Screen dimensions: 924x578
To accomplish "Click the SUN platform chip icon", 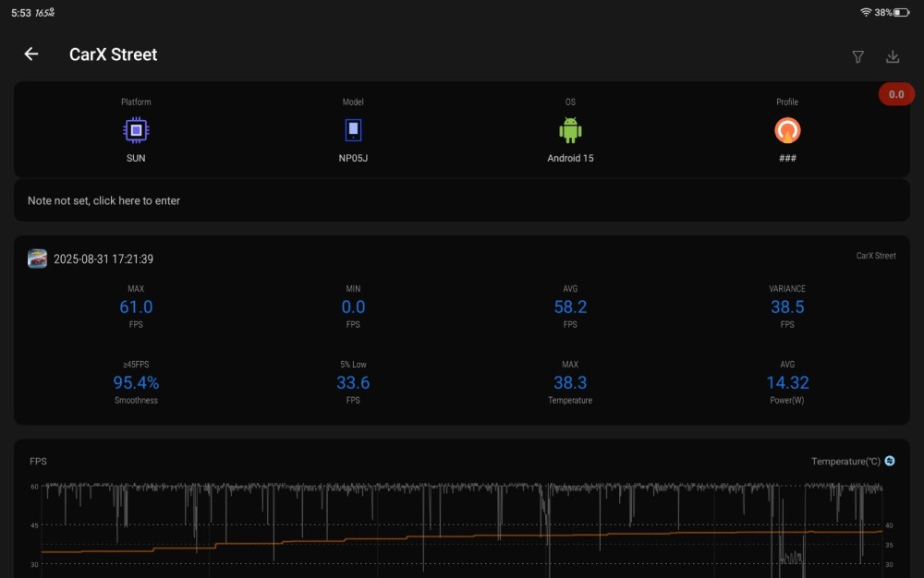I will pos(136,130).
